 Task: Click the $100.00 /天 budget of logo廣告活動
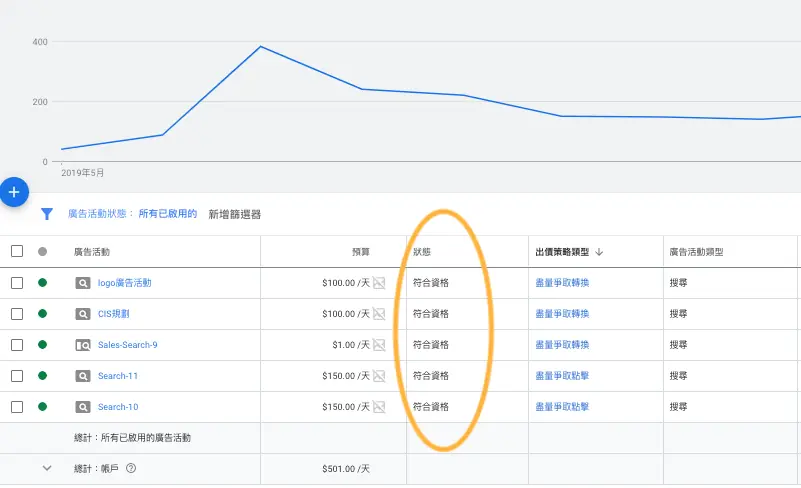coord(346,283)
